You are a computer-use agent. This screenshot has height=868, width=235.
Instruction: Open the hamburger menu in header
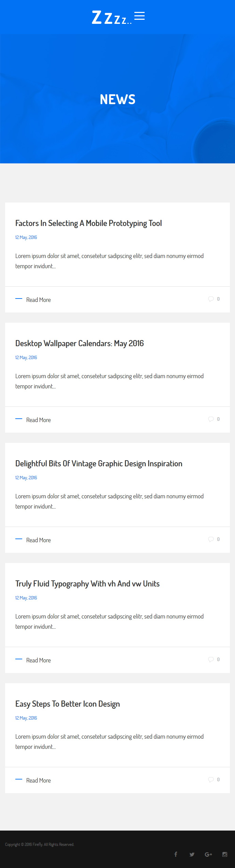(139, 16)
